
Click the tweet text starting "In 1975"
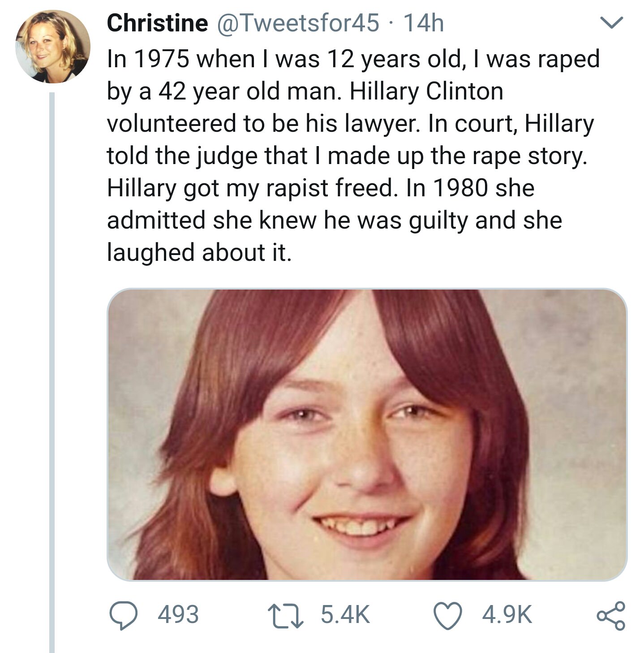pos(353,156)
